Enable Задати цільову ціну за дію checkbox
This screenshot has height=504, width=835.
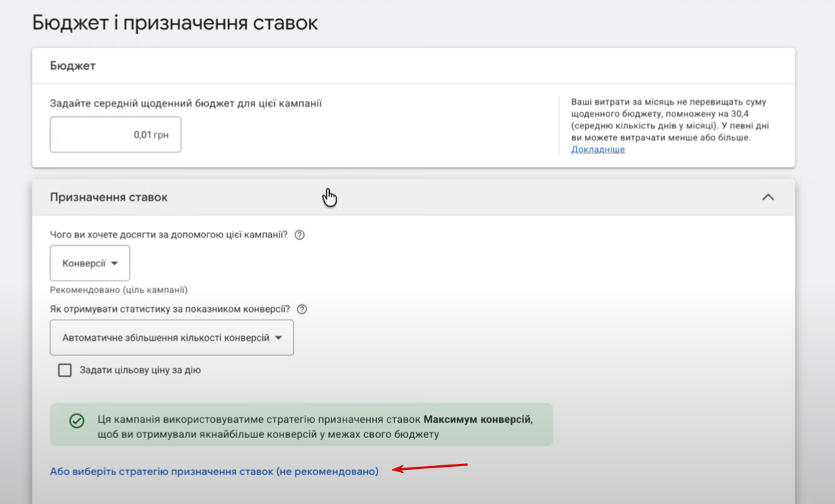coord(65,370)
